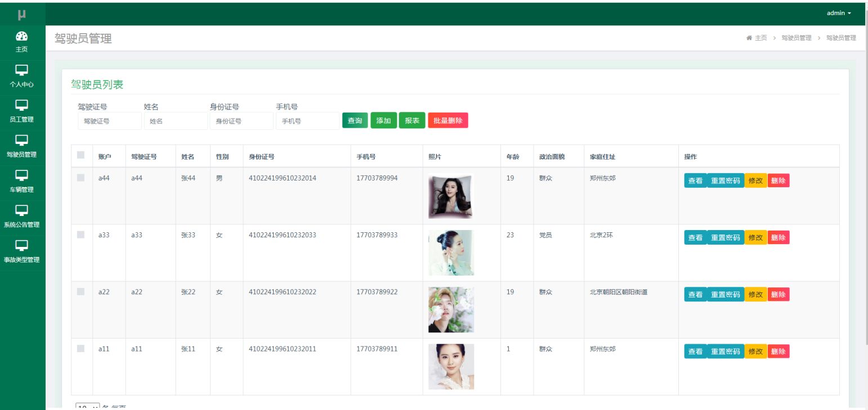Click the 员工管理 monitor icon
This screenshot has width=868, height=410.
pos(22,105)
